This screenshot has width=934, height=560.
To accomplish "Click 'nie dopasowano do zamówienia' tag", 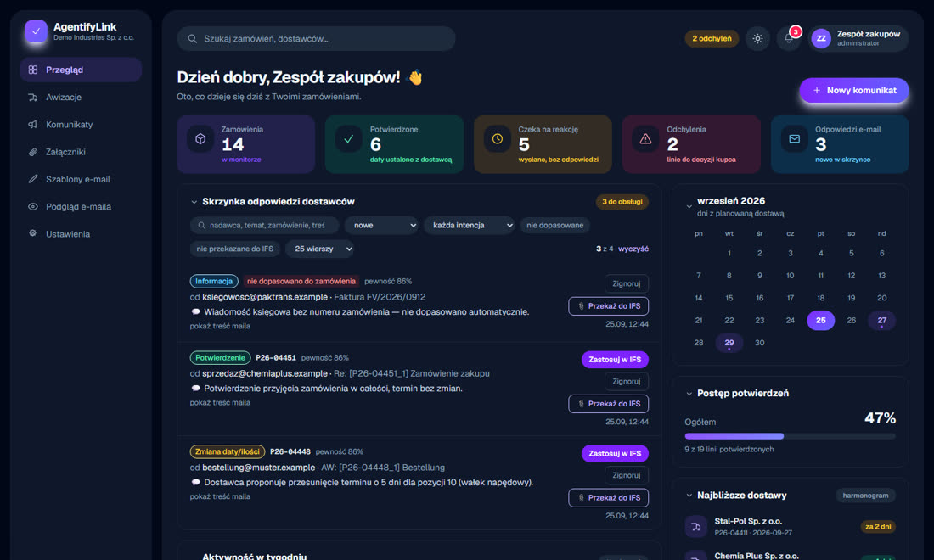I will coord(301,282).
